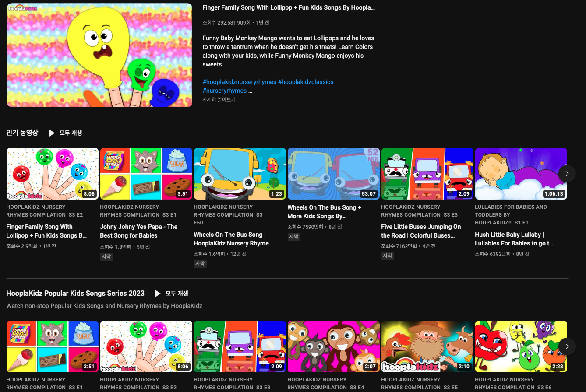Open the 2:23 fruits thumbnail
The image size is (586, 392).
(x=521, y=346)
